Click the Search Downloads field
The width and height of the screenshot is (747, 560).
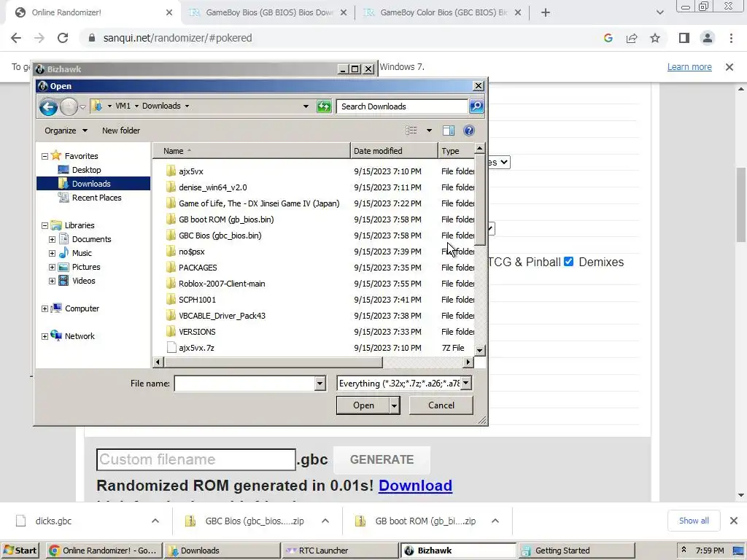tap(402, 106)
